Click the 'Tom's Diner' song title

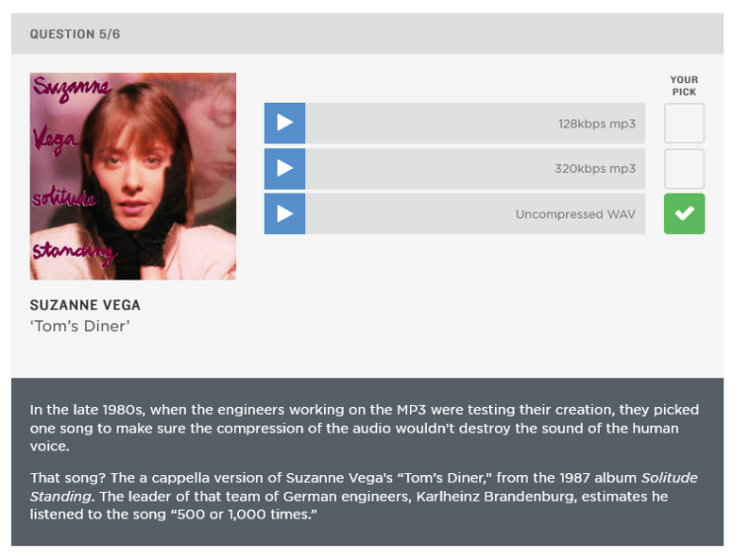click(x=79, y=327)
